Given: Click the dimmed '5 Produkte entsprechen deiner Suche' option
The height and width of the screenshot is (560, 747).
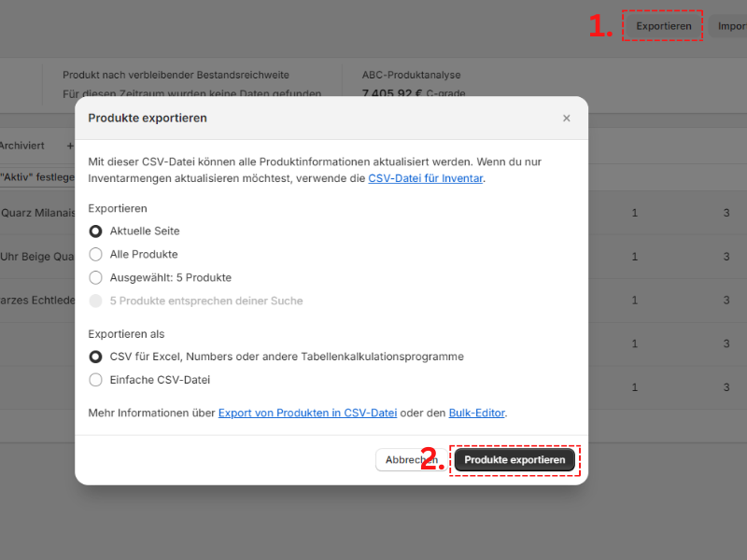Looking at the screenshot, I should click(96, 301).
